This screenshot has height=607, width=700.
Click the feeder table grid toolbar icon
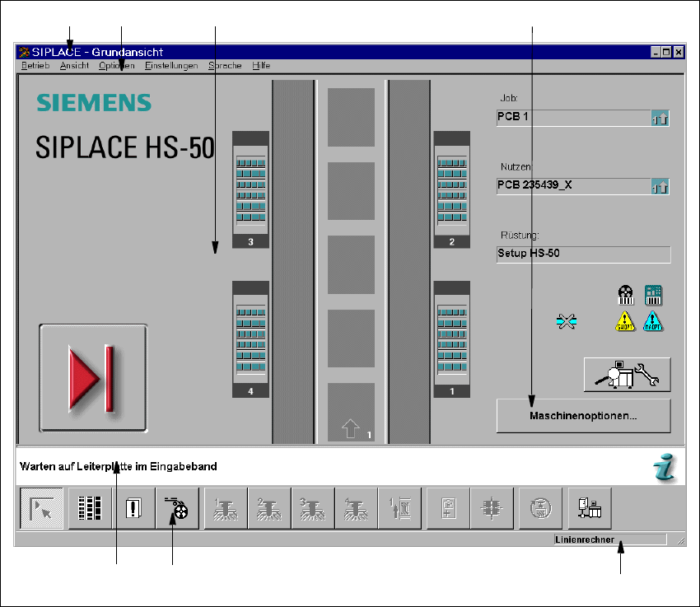90,508
